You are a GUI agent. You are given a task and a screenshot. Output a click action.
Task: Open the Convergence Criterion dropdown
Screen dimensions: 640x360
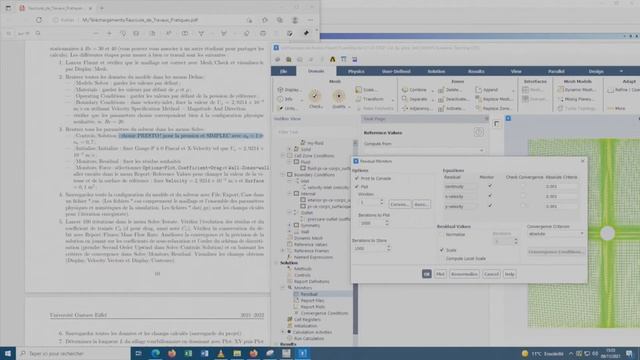pyautogui.click(x=556, y=234)
